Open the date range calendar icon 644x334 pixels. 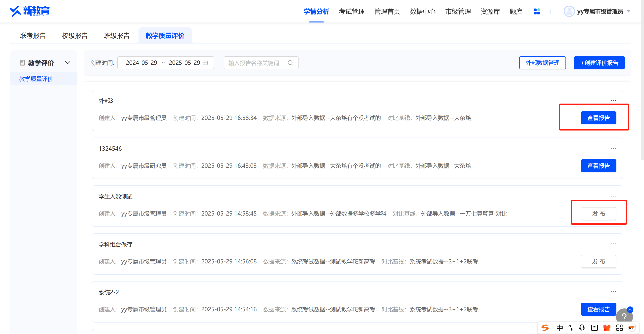[205, 63]
